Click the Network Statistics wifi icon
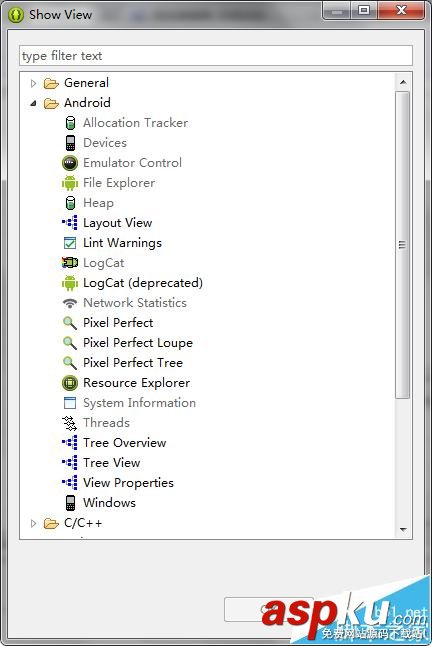 pos(70,303)
